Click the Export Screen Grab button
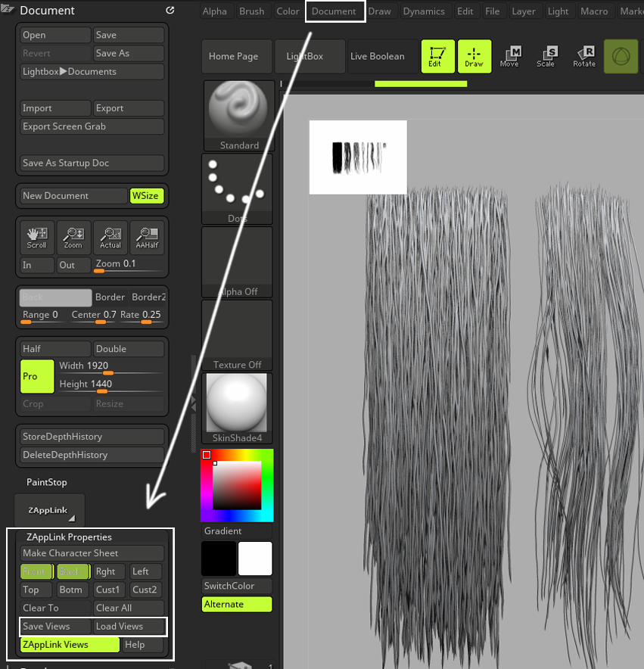 coord(92,126)
